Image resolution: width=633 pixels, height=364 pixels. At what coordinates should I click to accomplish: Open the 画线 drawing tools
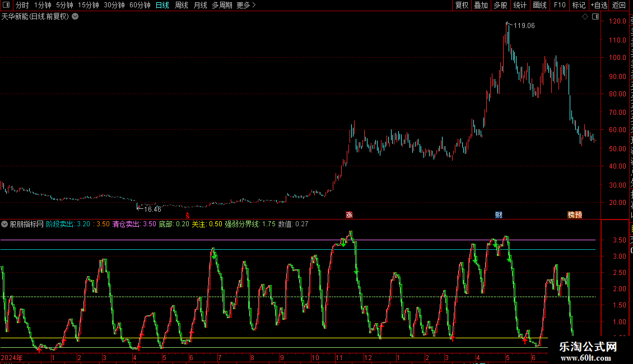click(539, 5)
